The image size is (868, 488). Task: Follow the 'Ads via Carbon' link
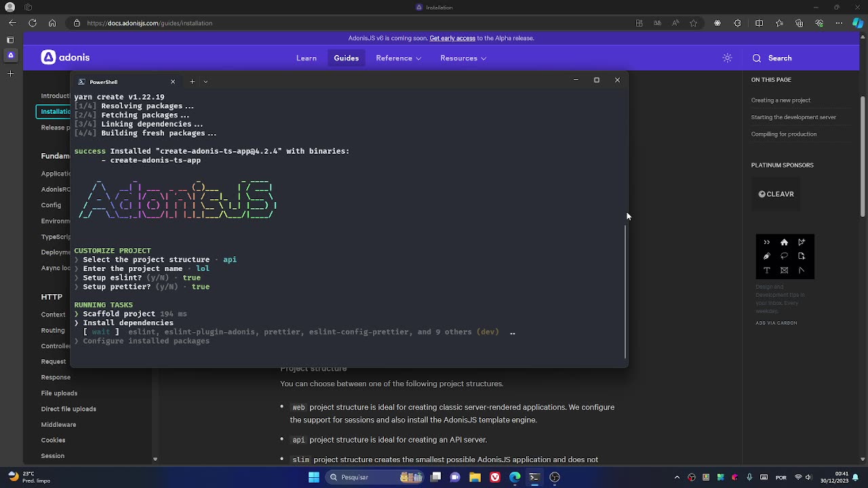click(776, 323)
